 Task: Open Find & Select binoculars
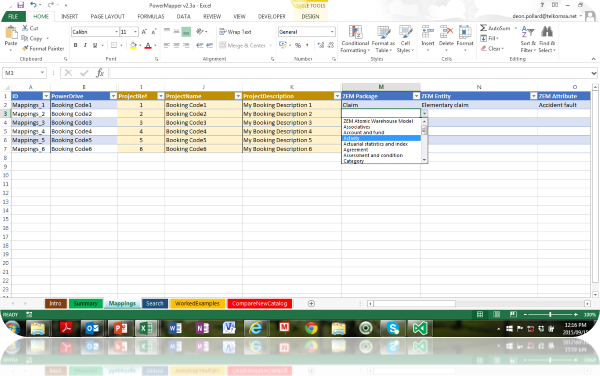click(x=547, y=39)
